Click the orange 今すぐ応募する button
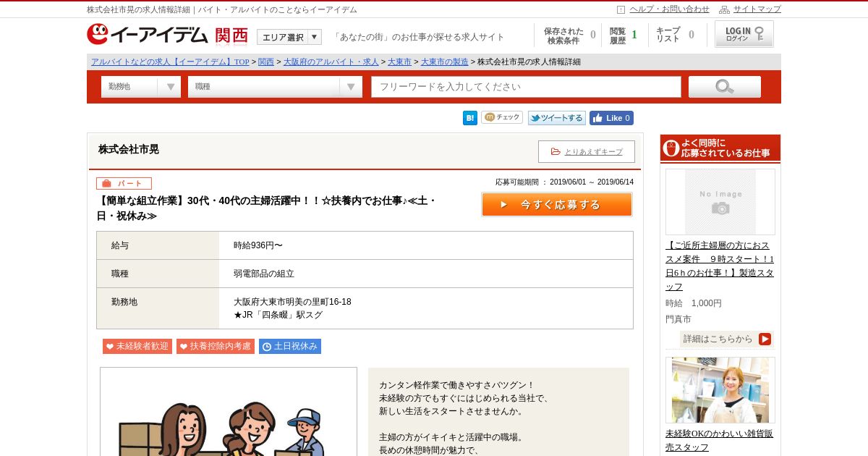 tap(557, 205)
